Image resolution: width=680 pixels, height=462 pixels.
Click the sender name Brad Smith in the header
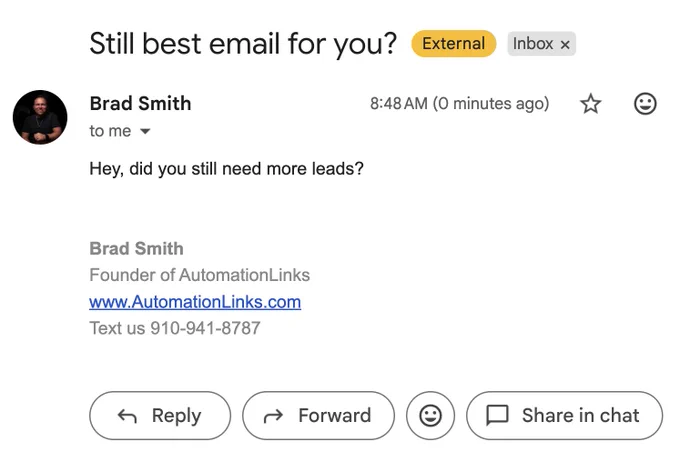(140, 104)
